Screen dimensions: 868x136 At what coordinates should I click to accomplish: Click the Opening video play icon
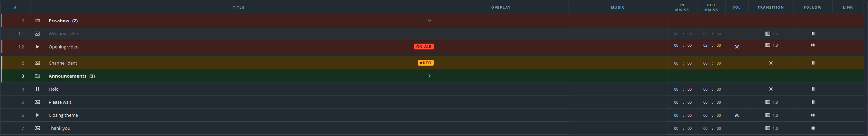click(x=37, y=47)
